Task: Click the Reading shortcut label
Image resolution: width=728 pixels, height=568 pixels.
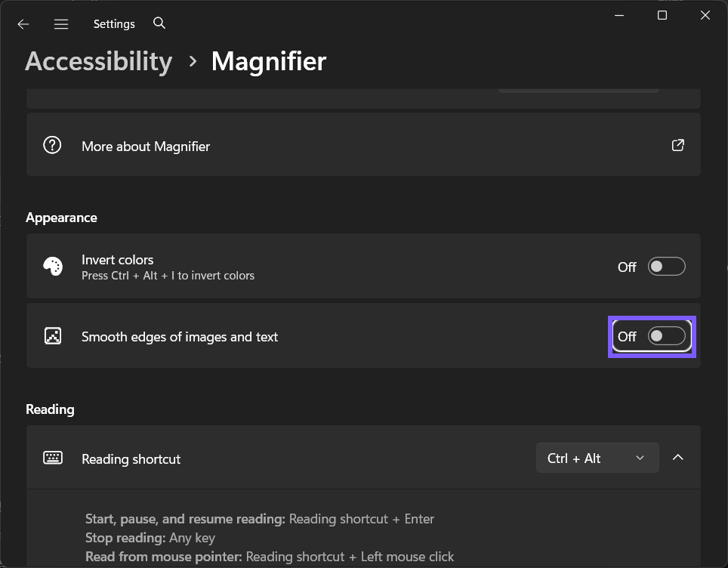Action: coord(131,459)
